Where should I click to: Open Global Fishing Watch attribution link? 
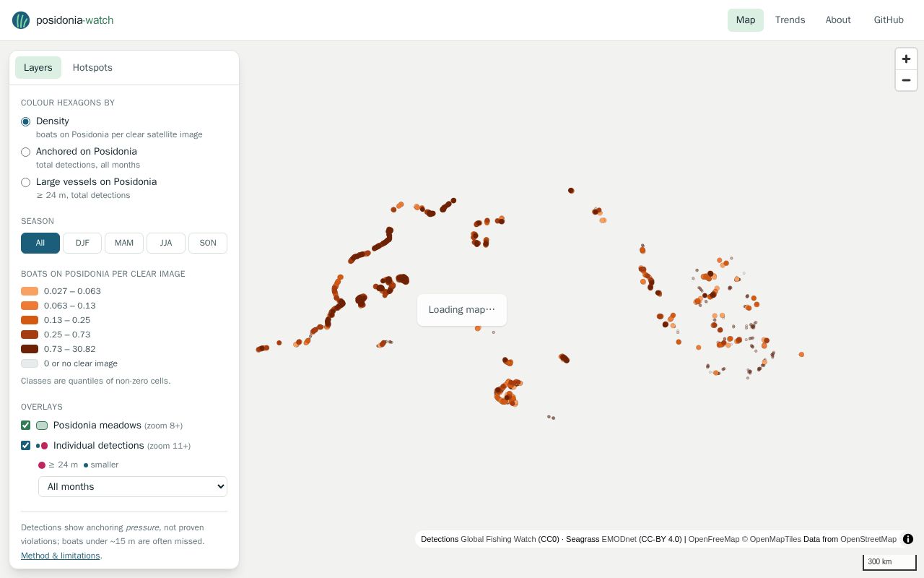point(498,539)
